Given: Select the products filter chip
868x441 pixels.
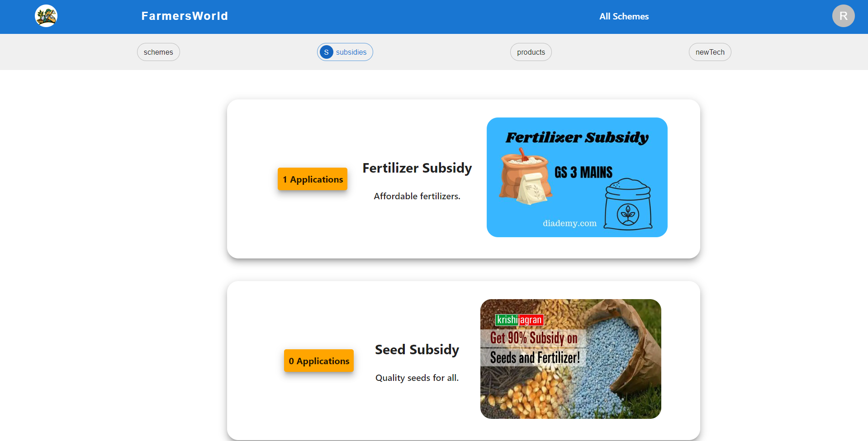Looking at the screenshot, I should [531, 52].
